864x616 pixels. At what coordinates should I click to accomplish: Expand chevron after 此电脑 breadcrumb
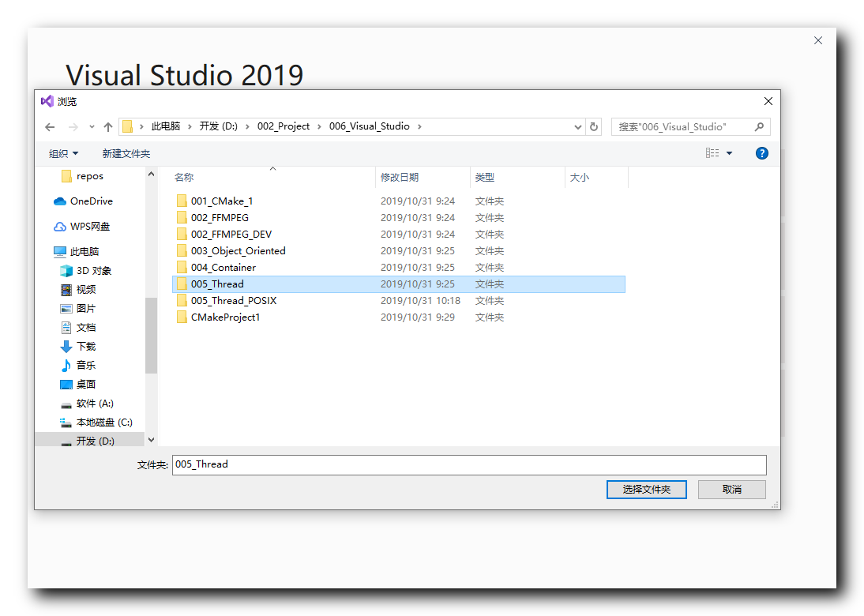(190, 126)
